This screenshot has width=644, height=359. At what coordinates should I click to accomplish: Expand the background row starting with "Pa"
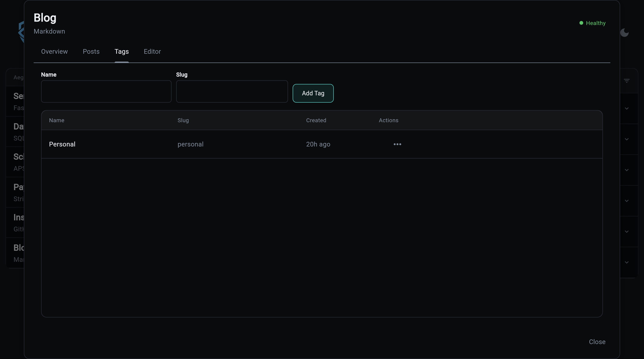[x=626, y=201]
